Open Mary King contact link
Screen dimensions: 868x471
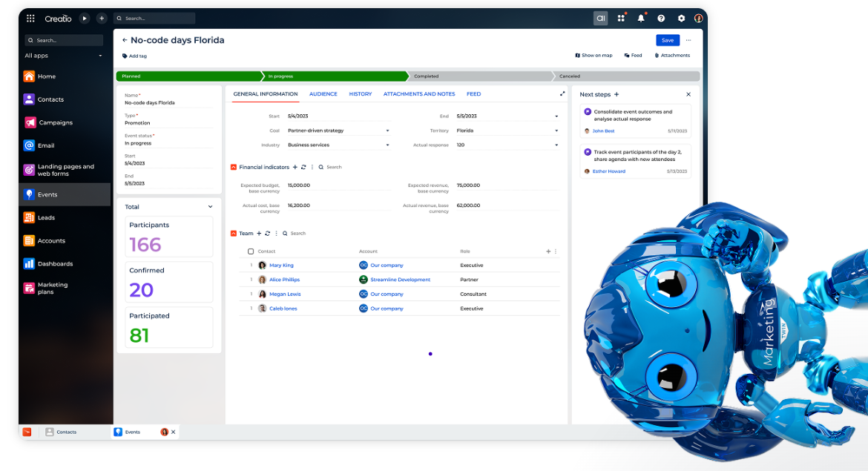(281, 266)
